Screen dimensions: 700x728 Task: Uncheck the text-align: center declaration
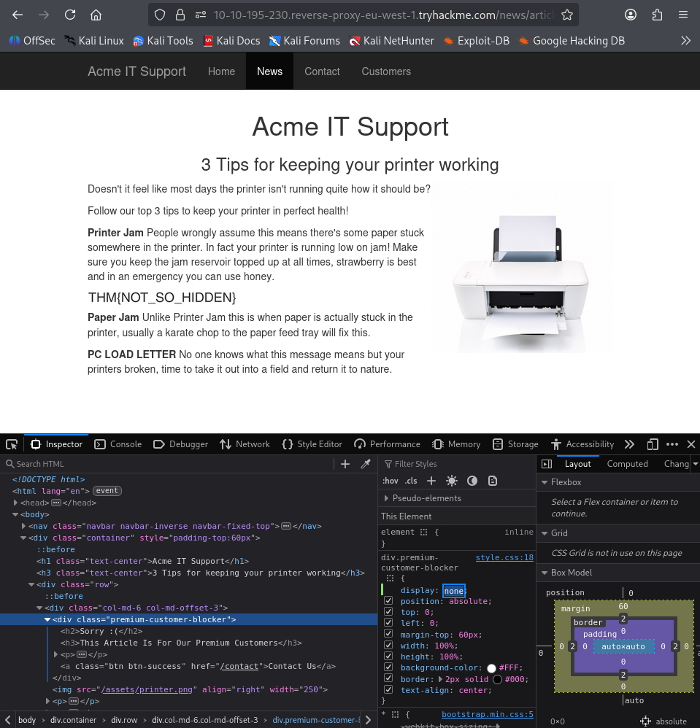388,690
